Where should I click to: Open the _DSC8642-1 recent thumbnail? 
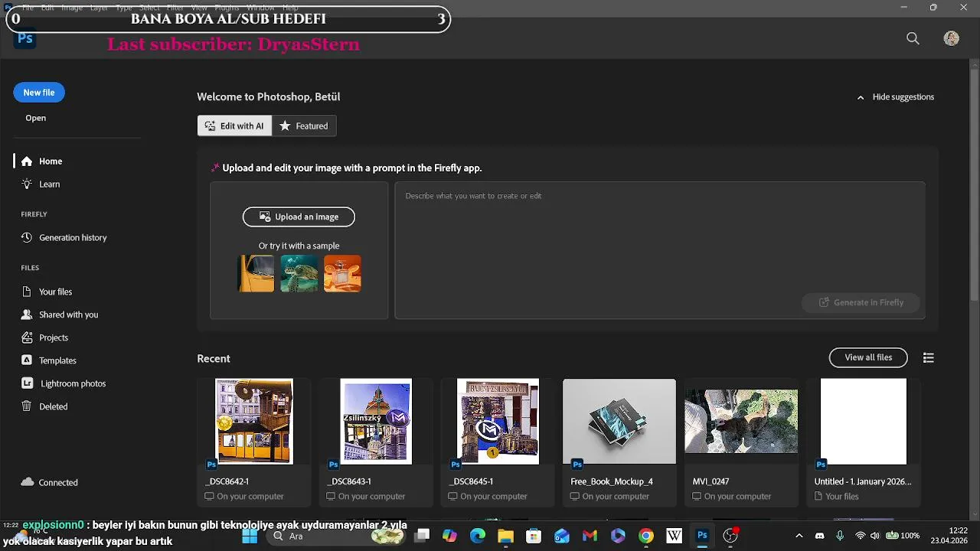254,422
